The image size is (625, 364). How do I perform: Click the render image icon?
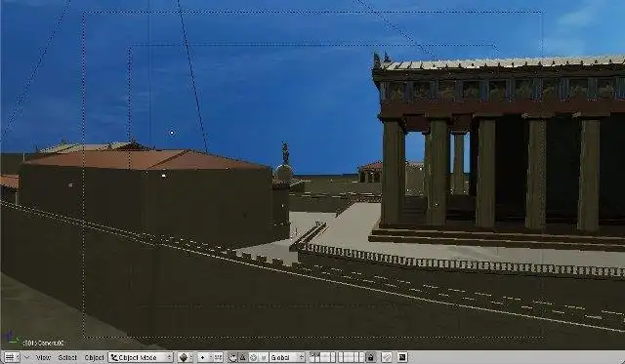[402, 357]
